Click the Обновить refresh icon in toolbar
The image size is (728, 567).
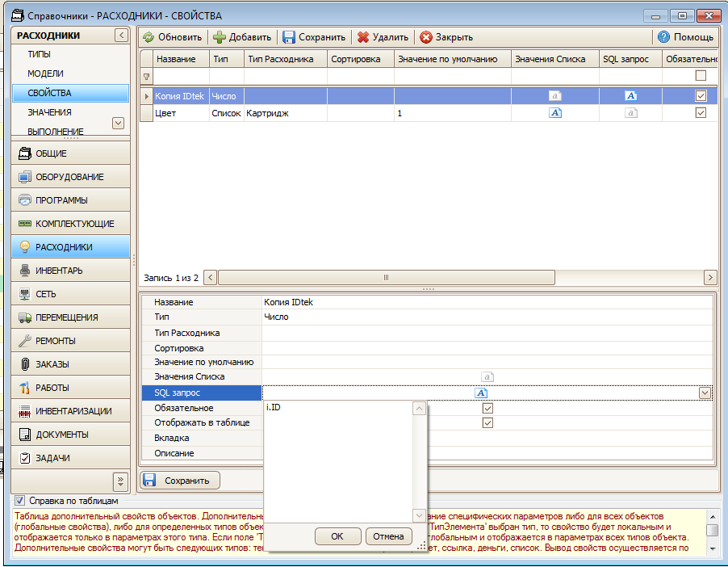tap(149, 37)
